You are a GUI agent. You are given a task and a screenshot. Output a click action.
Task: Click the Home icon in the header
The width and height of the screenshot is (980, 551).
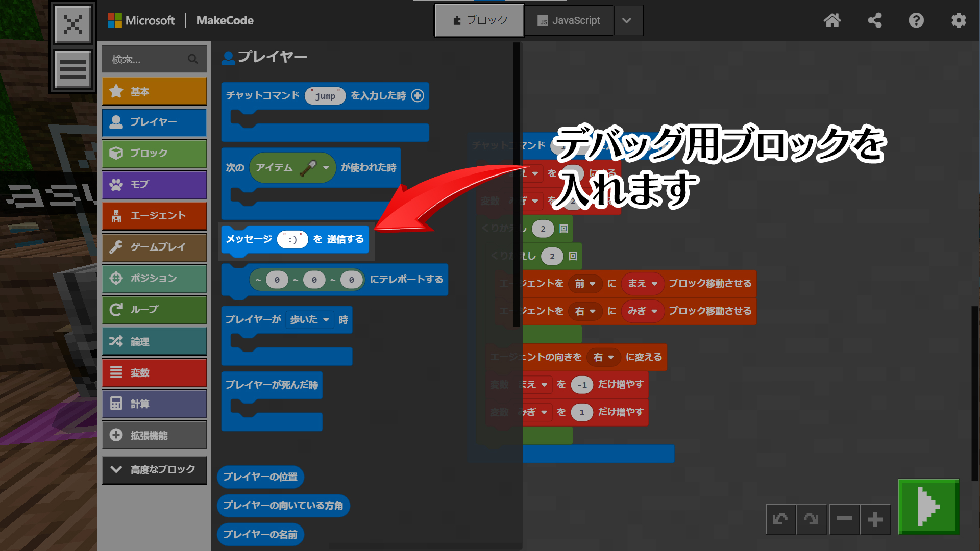point(832,20)
